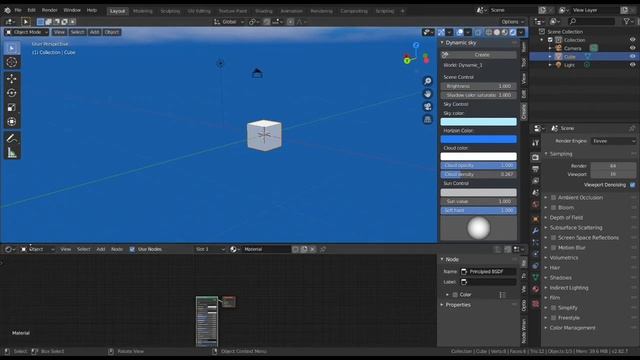Open the Material properties tab icon
Screen dimensions: 640x360
536,289
